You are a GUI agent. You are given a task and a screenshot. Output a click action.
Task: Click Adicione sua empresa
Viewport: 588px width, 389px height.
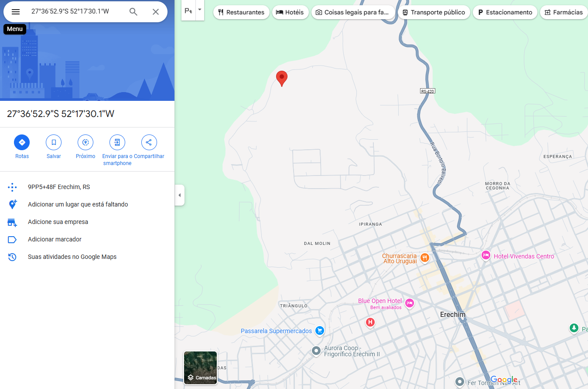(x=87, y=222)
